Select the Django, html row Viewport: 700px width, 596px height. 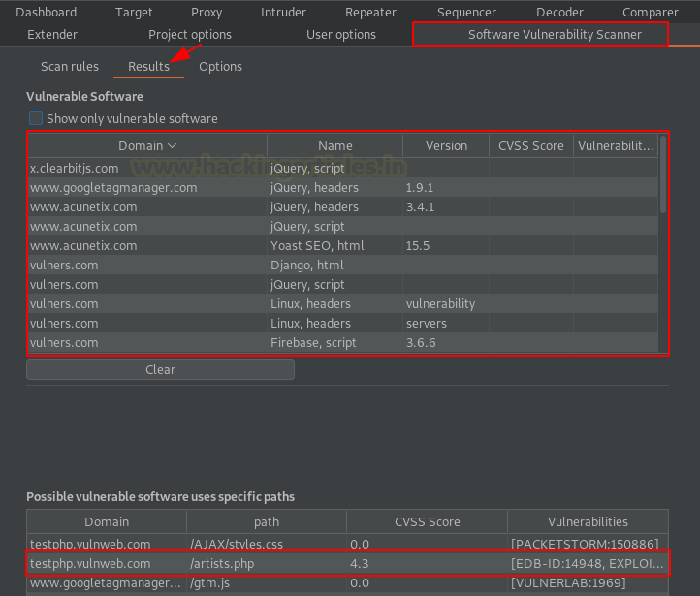click(x=343, y=265)
